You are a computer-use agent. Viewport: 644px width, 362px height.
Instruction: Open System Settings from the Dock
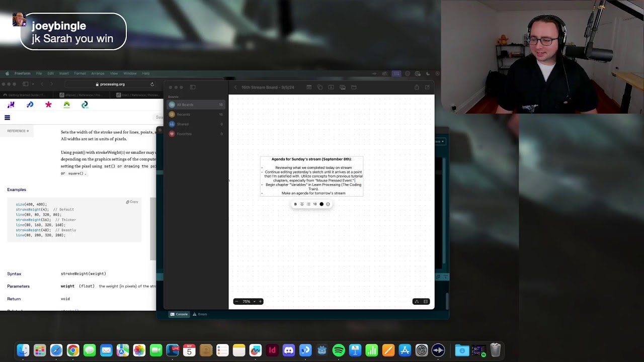pos(422,350)
